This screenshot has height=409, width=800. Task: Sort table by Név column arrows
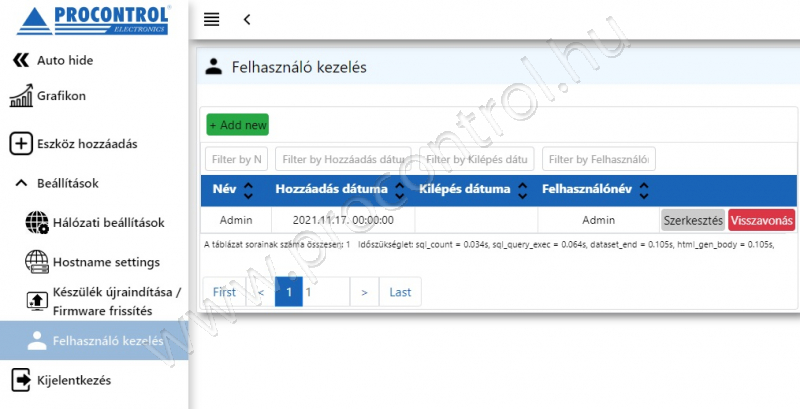248,189
